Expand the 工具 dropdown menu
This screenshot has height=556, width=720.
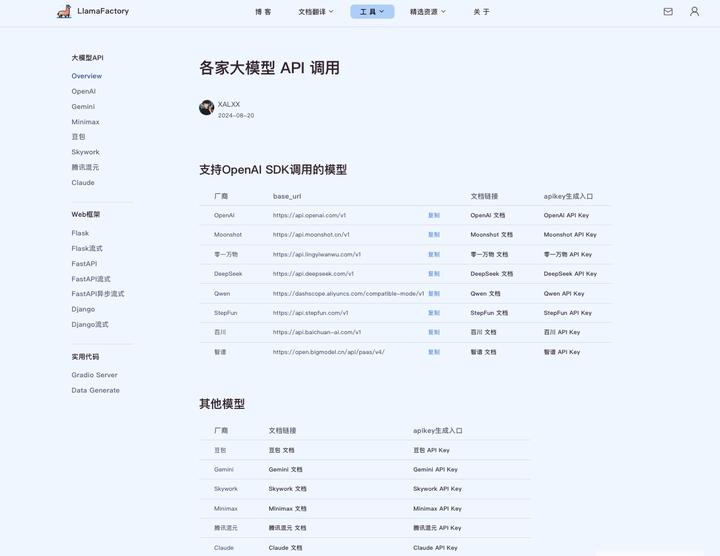pyautogui.click(x=372, y=12)
